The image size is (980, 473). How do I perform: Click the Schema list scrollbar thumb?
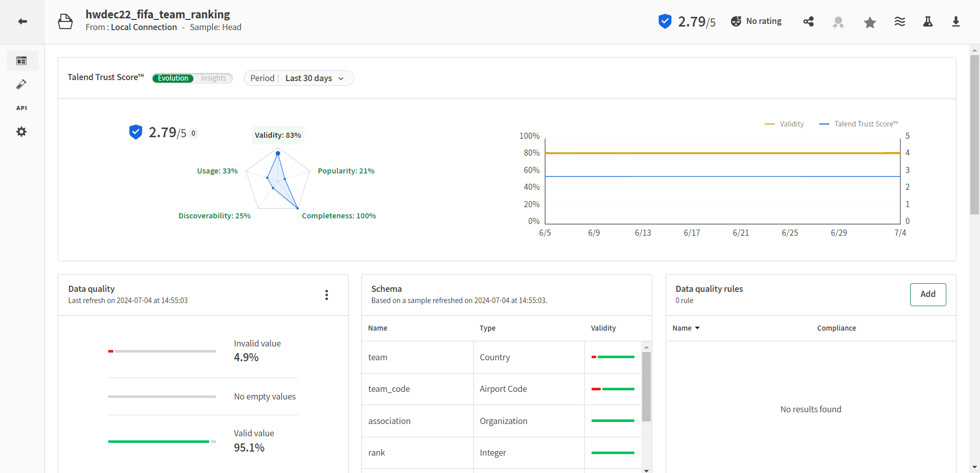(x=646, y=387)
